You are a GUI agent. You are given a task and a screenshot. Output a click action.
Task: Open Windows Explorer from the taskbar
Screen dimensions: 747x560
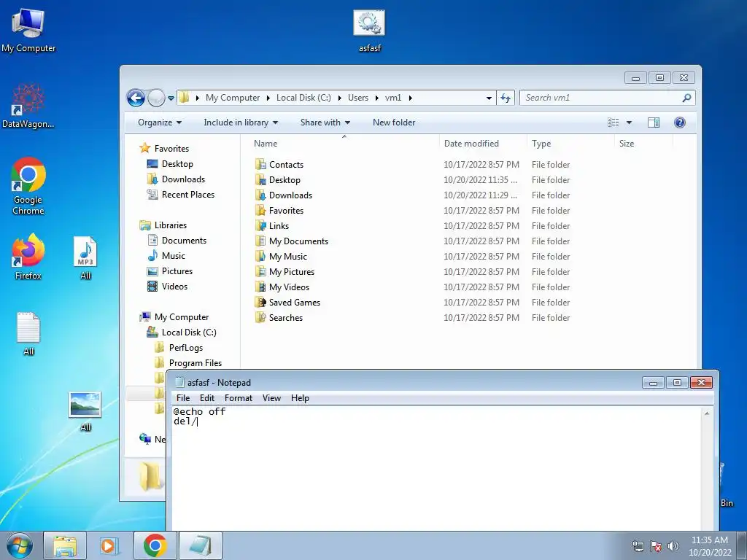[65, 545]
